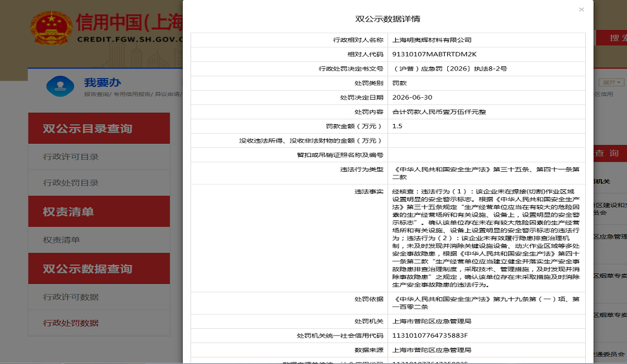Click the national emblem logo

(x=51, y=28)
